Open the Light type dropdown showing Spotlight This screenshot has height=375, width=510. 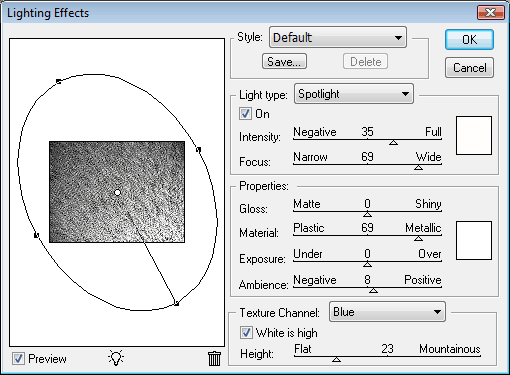click(x=354, y=94)
